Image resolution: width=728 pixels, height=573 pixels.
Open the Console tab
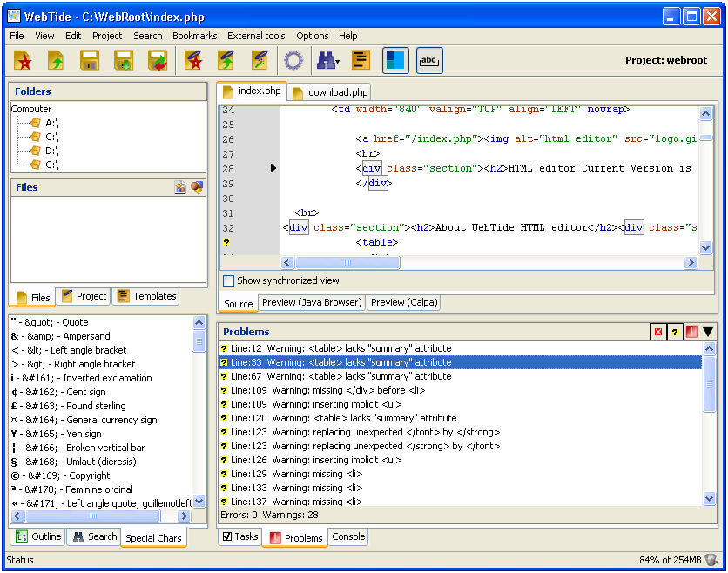[x=348, y=536]
